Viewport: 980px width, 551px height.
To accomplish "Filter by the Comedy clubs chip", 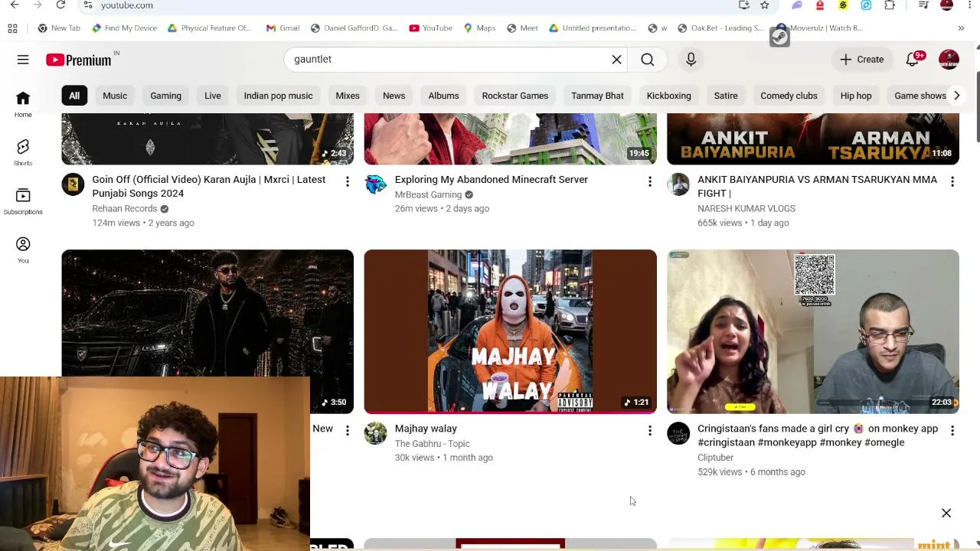I will coord(789,96).
